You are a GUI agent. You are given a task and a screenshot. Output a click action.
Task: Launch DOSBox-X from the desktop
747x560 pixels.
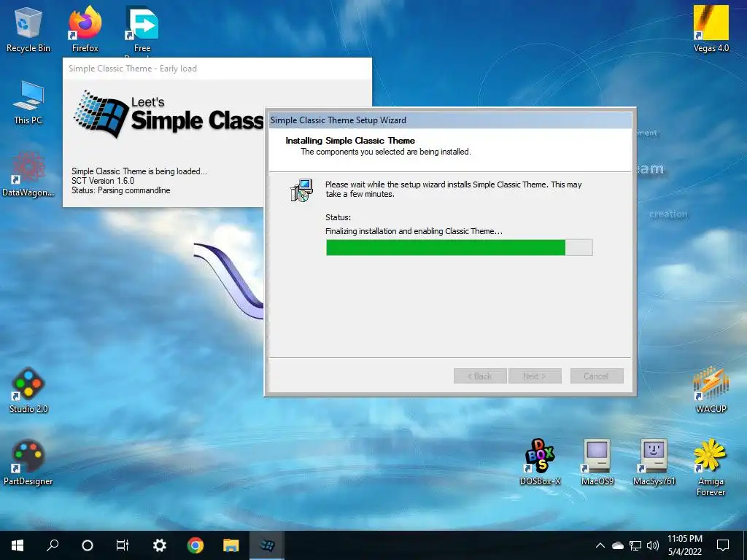540,462
